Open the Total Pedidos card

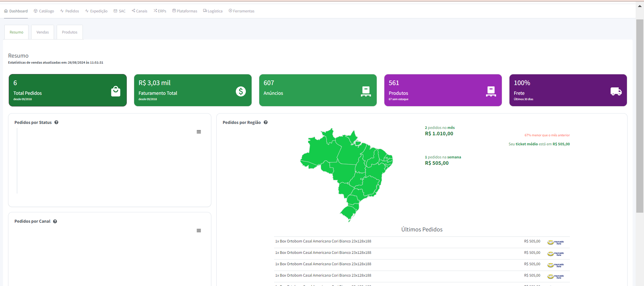pos(68,90)
